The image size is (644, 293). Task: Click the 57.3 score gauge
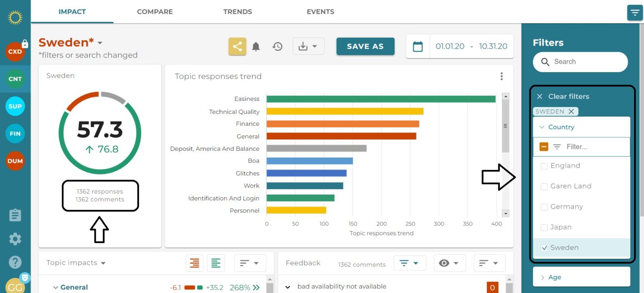pyautogui.click(x=100, y=134)
